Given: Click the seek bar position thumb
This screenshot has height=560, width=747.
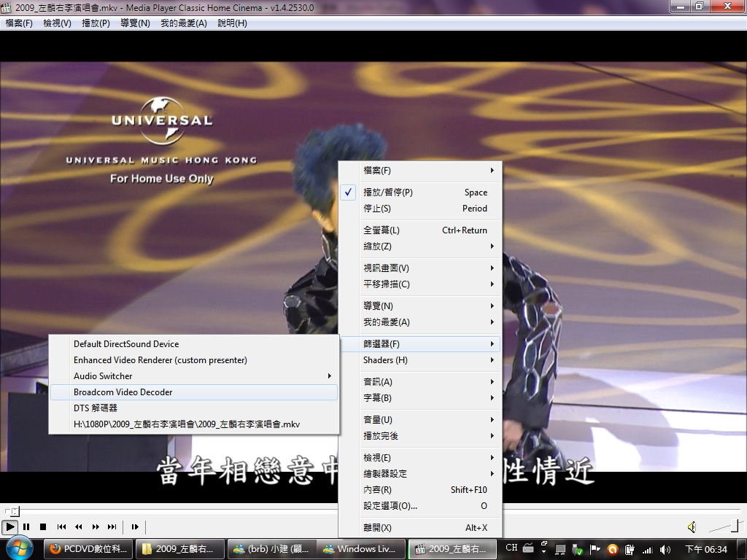Looking at the screenshot, I should point(15,511).
